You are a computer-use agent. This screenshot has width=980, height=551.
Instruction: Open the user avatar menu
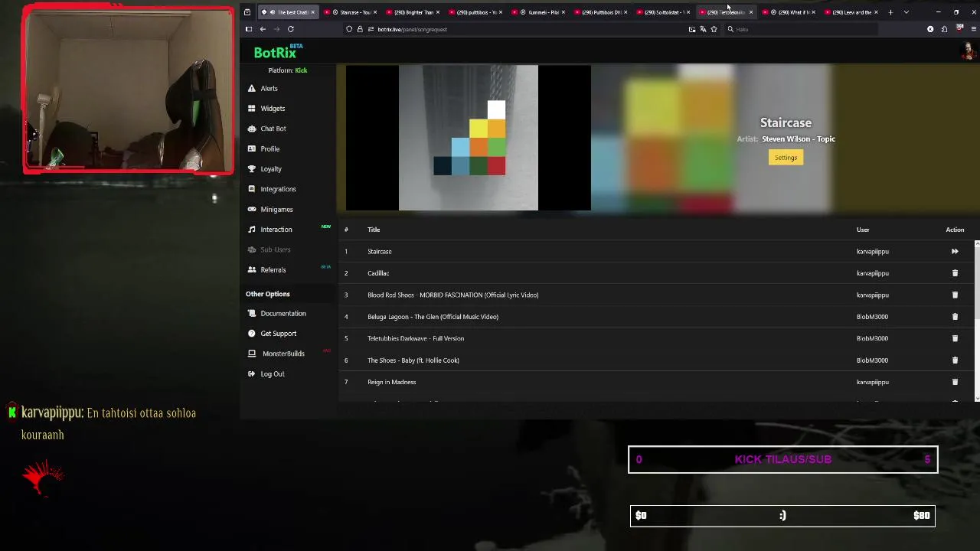969,52
